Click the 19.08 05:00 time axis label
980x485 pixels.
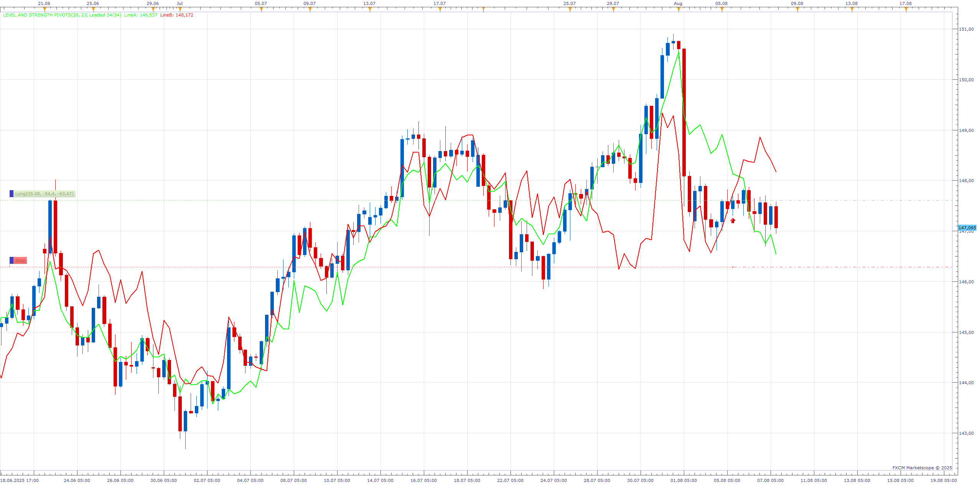coord(944,480)
